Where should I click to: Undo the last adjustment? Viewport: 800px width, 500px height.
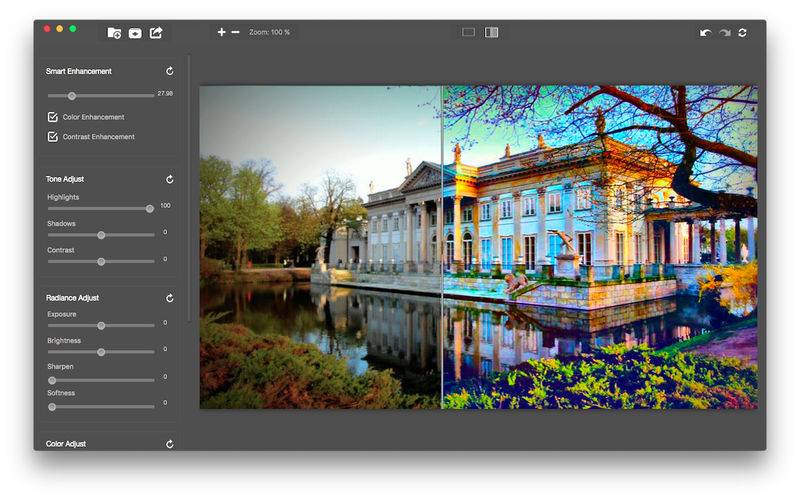706,33
